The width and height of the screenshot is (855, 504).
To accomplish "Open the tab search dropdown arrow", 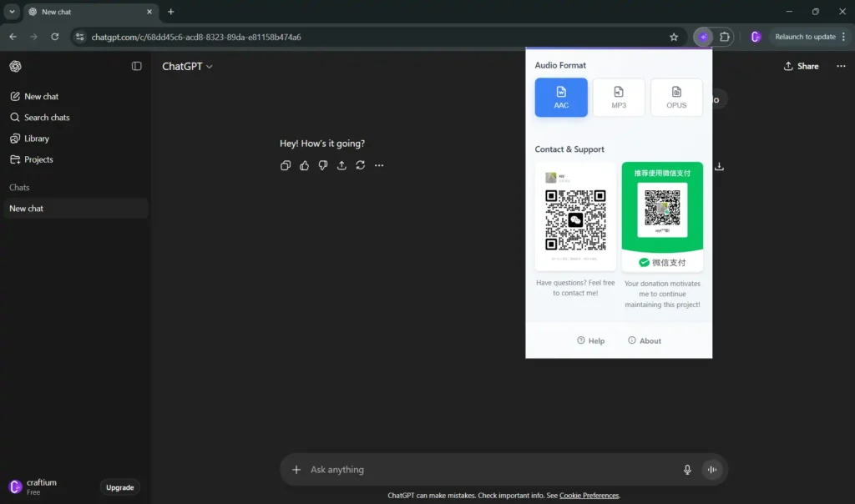I will click(x=12, y=12).
